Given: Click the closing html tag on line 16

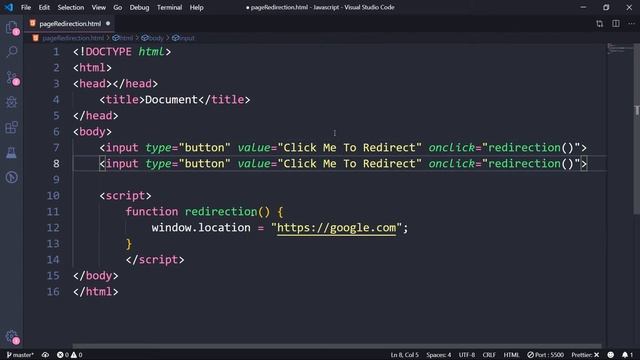Looking at the screenshot, I should 96,292.
